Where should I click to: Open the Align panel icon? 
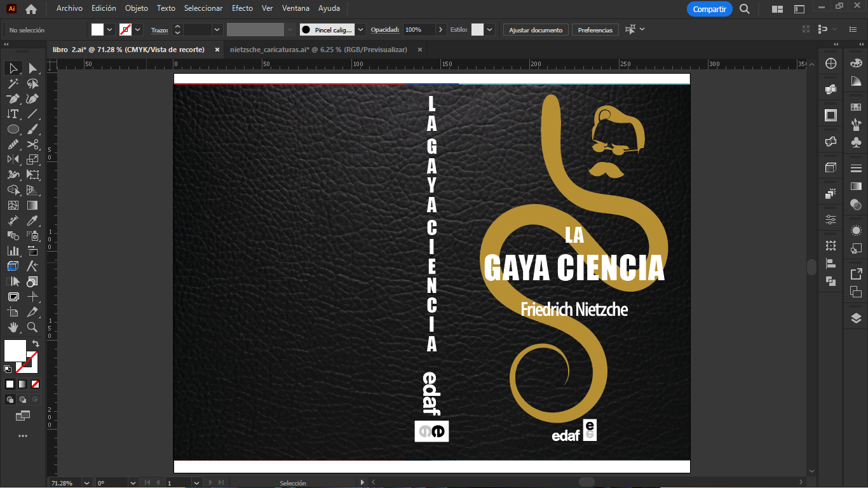coord(831,263)
